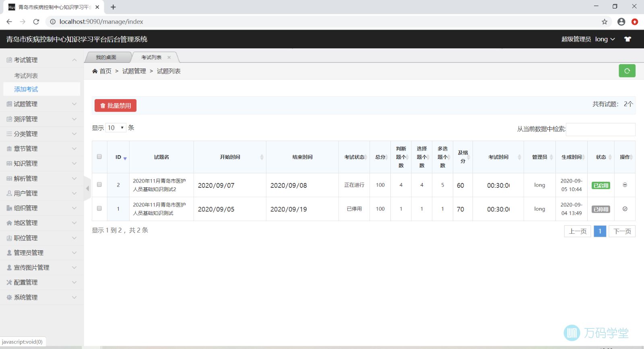Expand the 宣传图片管理 menu

42,268
